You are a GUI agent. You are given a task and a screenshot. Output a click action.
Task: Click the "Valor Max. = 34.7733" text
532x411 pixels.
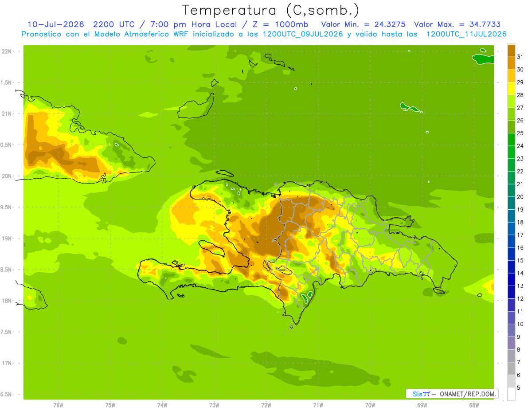(458, 24)
